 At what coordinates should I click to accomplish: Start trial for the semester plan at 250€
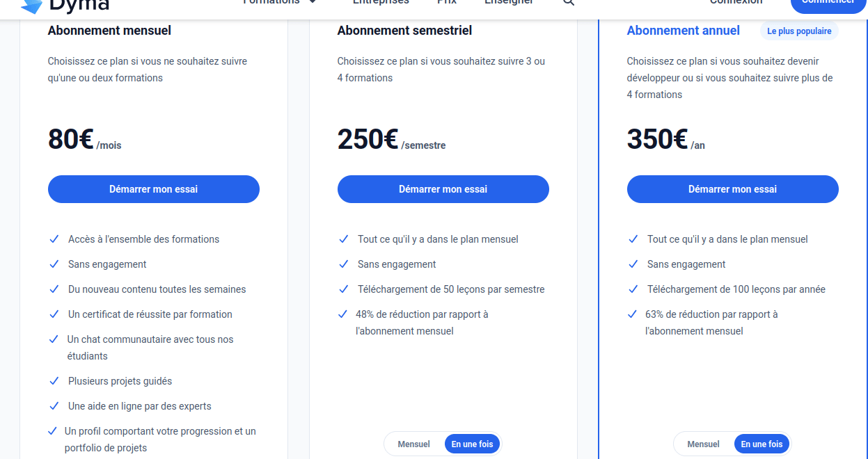[x=443, y=189]
